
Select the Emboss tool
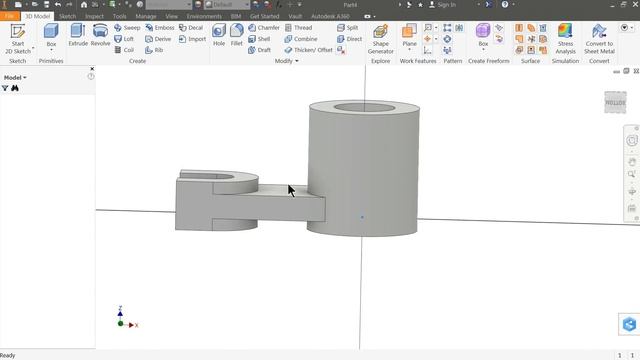point(160,28)
